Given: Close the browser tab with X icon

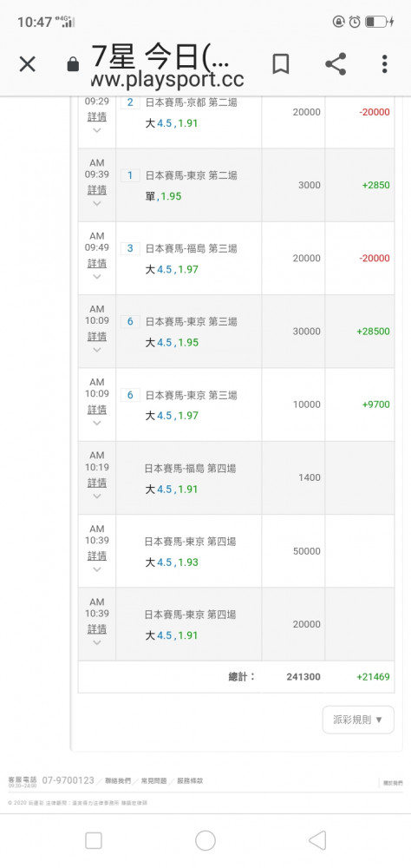Looking at the screenshot, I should pos(27,65).
